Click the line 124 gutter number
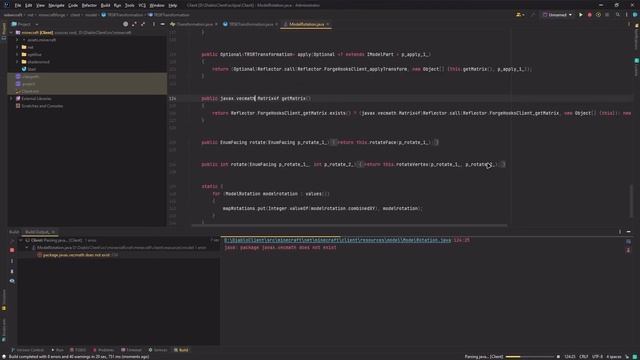Image resolution: width=640 pixels, height=360 pixels. [173, 98]
